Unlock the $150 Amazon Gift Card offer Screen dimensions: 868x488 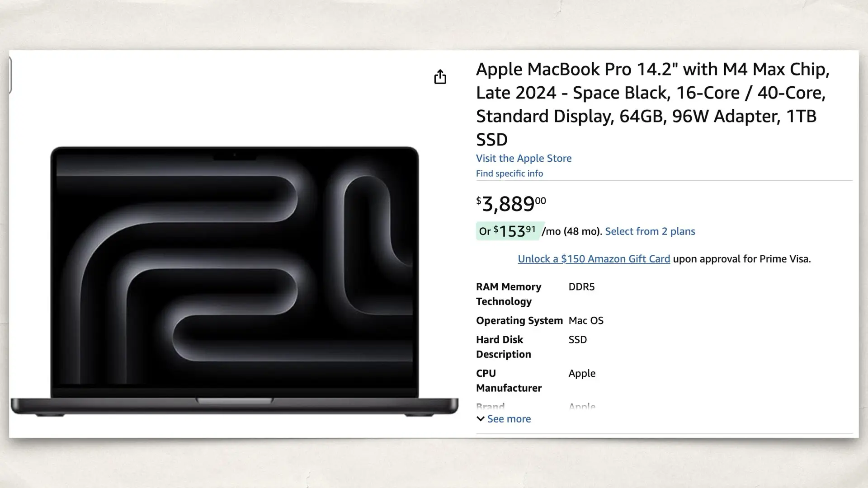(593, 258)
